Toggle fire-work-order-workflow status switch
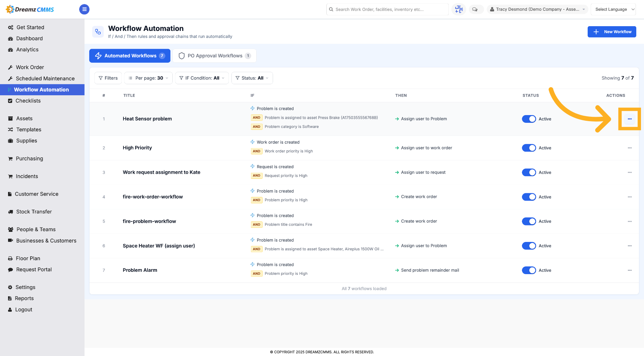Screen dimensions: 644x356 click(x=529, y=197)
